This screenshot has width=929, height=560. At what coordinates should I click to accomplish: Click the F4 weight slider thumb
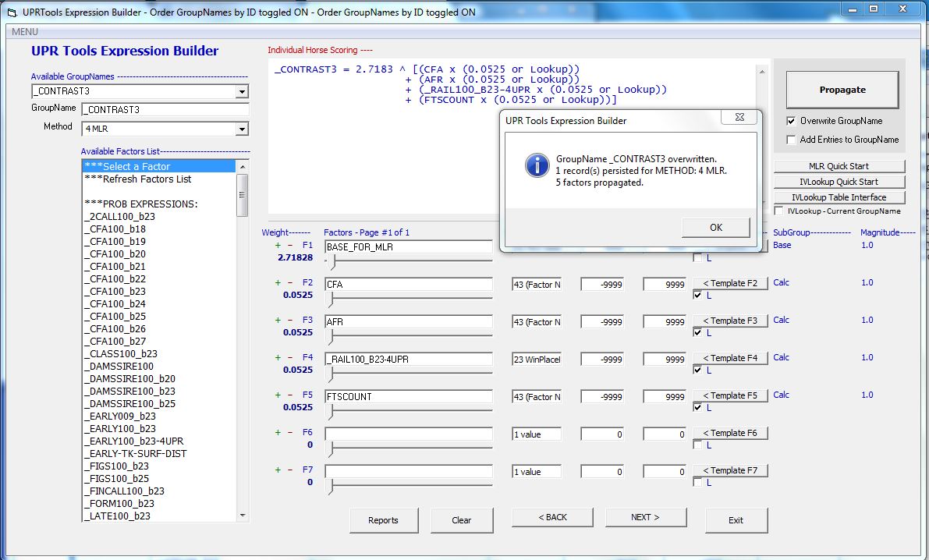coord(332,374)
